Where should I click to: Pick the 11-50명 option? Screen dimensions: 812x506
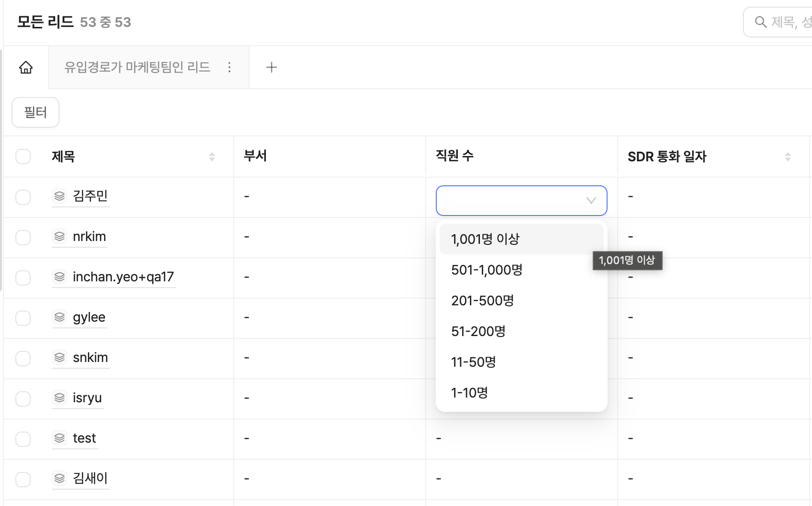point(522,362)
